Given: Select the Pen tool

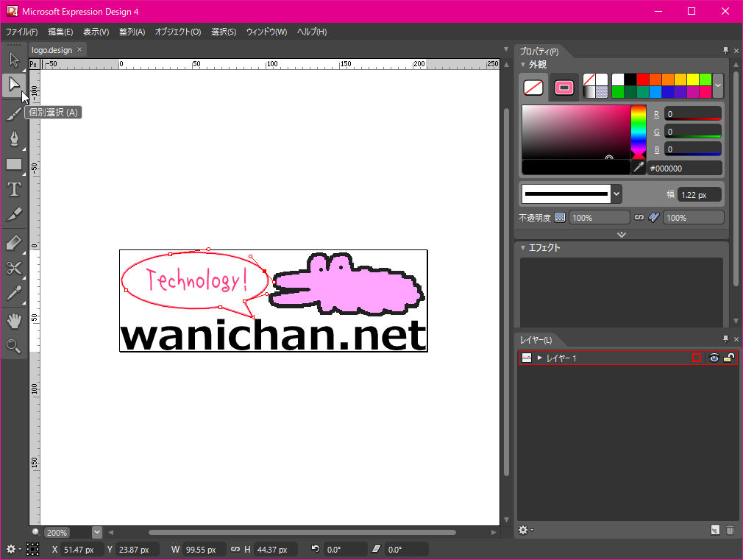Looking at the screenshot, I should (x=14, y=139).
